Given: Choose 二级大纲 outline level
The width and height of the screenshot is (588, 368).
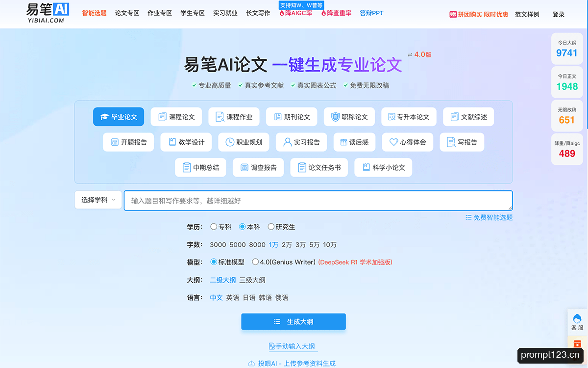Looking at the screenshot, I should [223, 280].
